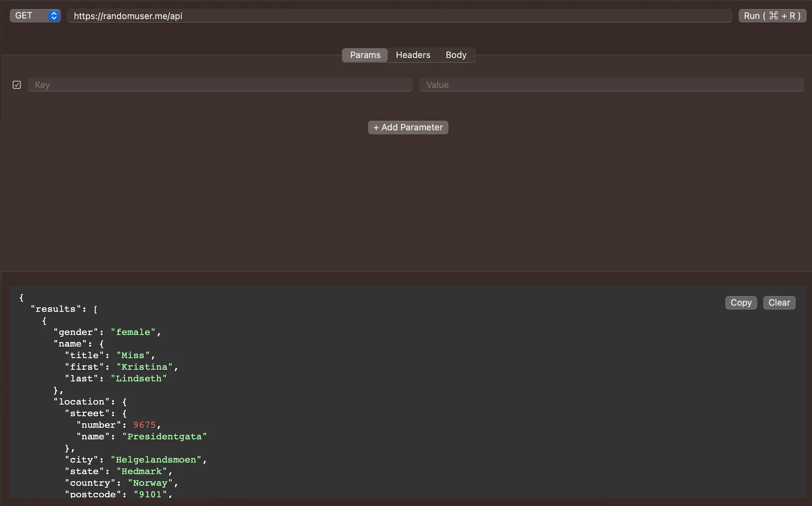The image size is (812, 506).
Task: Click the postcode value "9101"
Action: pos(150,495)
